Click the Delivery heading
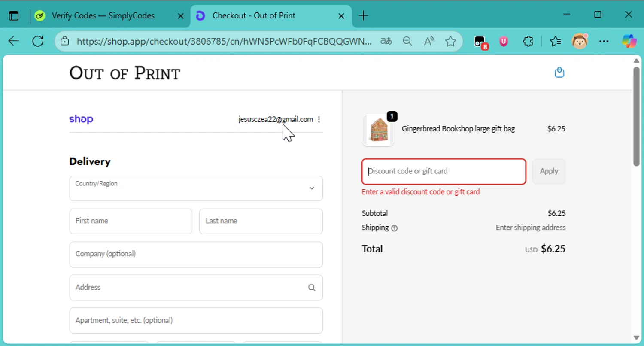Viewport: 644px width, 346px height. [x=90, y=161]
